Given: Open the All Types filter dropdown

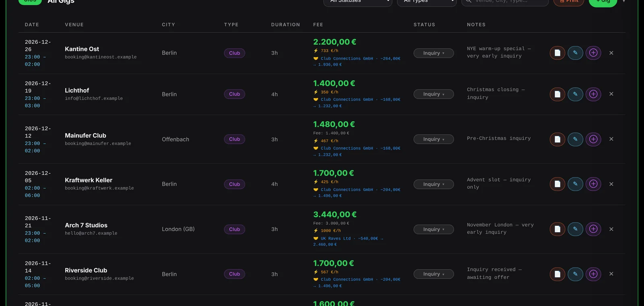Looking at the screenshot, I should [x=427, y=2].
